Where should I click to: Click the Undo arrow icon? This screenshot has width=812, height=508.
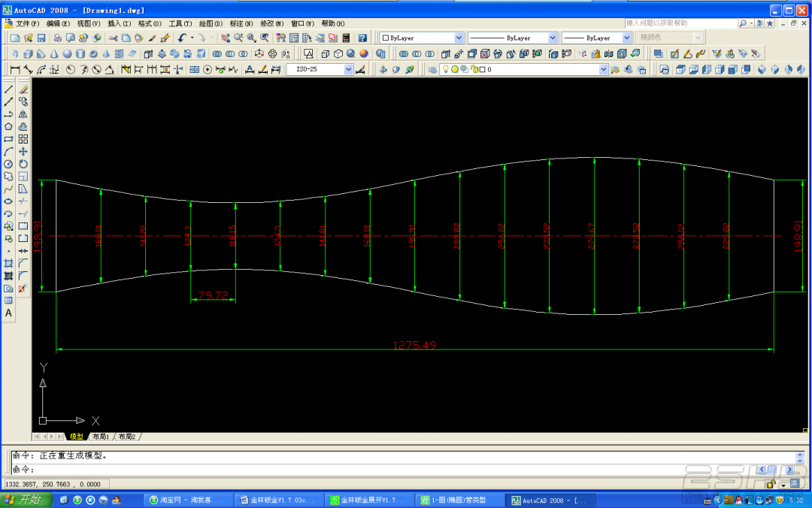click(x=182, y=38)
